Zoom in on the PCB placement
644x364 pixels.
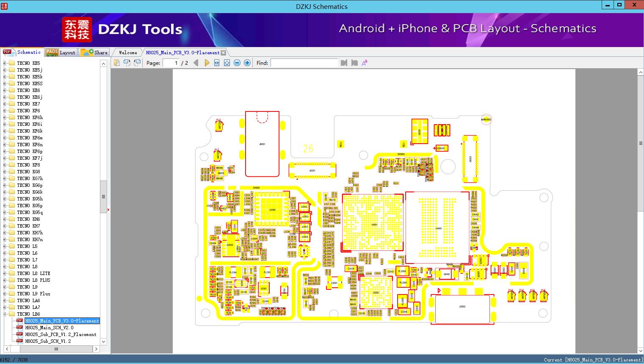tap(247, 63)
